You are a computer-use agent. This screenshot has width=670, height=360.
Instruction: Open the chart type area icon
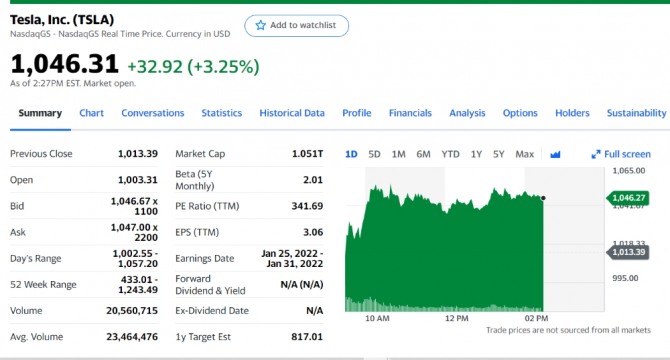555,154
